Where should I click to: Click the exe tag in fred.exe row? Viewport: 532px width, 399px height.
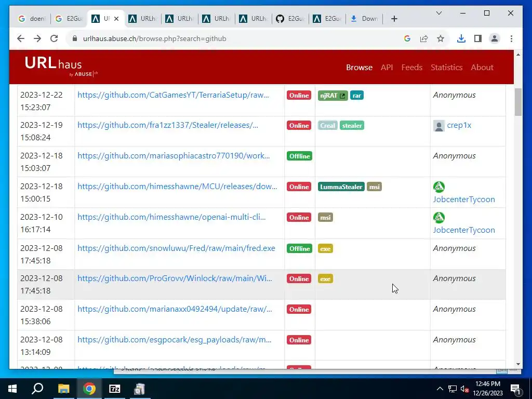325,249
